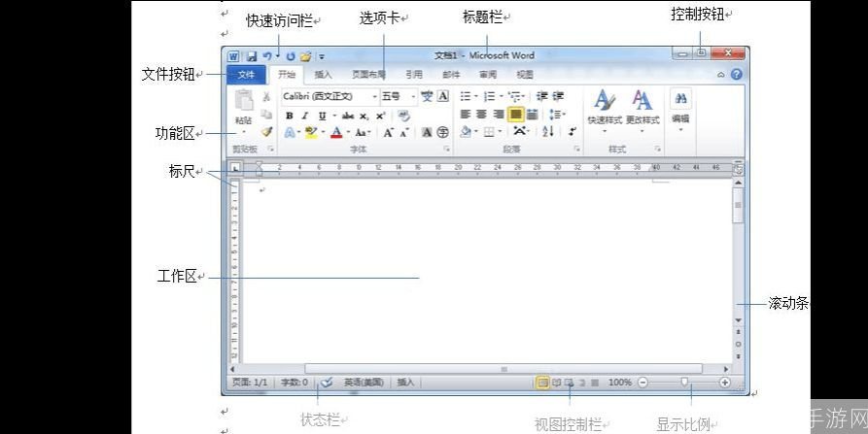868x434 pixels.
Task: Apply superscript formatting
Action: [380, 117]
